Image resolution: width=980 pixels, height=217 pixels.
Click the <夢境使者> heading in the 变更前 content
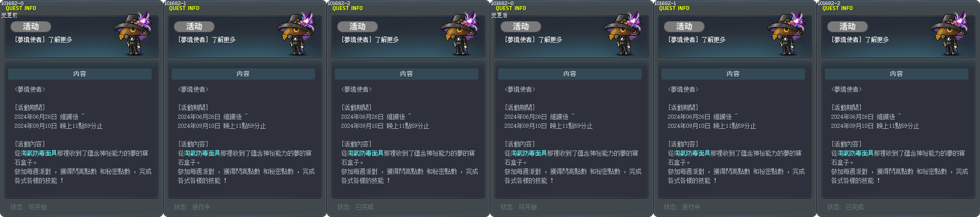pos(30,89)
